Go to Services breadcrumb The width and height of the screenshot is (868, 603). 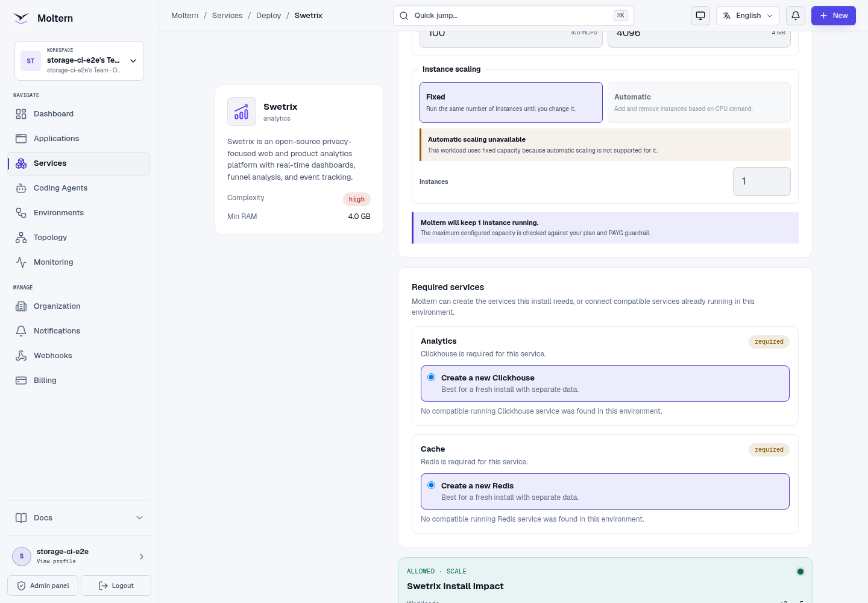227,16
